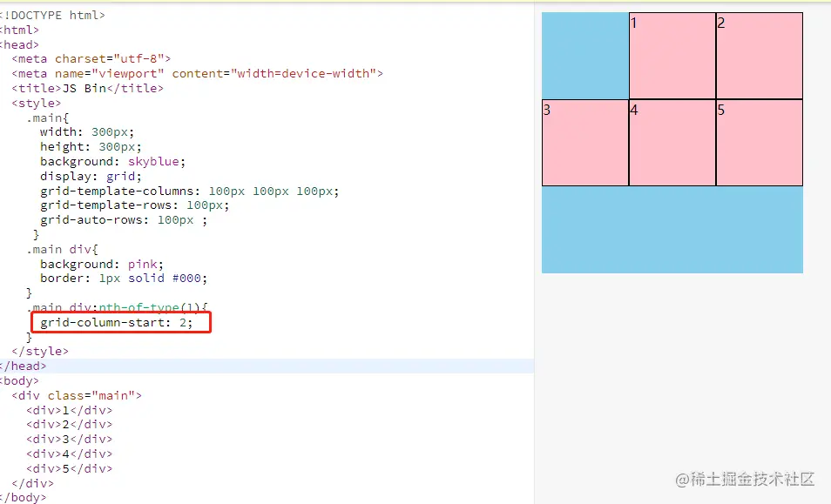This screenshot has width=831, height=504.
Task: Click the 'background: skyblue;' line
Action: (112, 161)
